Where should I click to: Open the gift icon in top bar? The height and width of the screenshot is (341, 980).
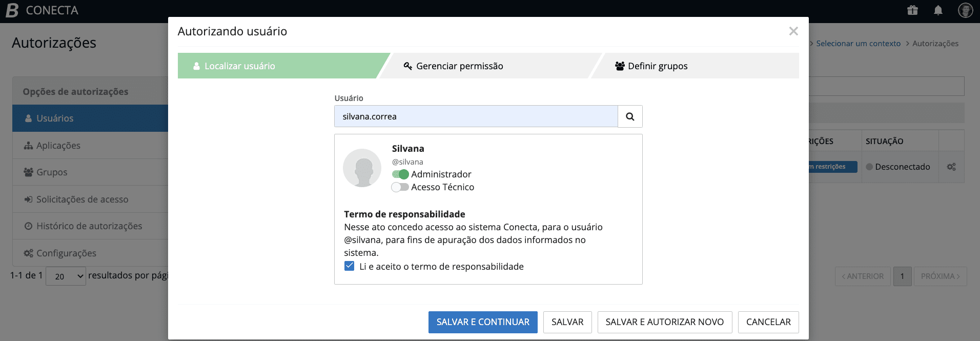(x=912, y=10)
